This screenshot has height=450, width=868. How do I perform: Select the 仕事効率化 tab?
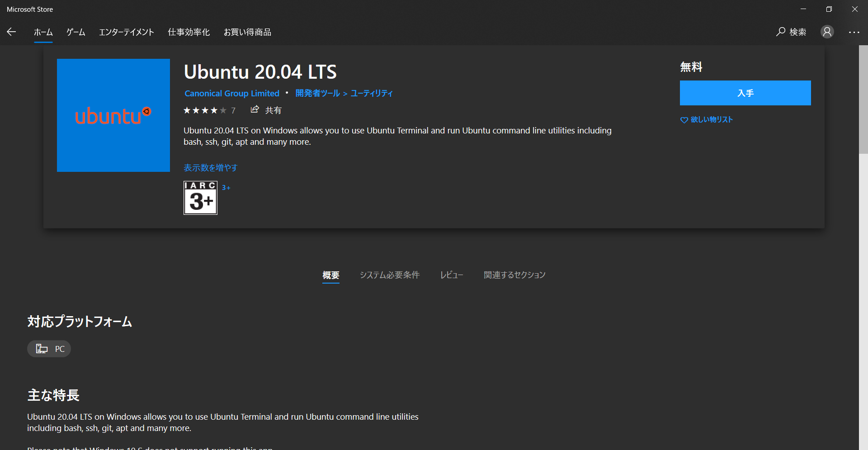189,32
